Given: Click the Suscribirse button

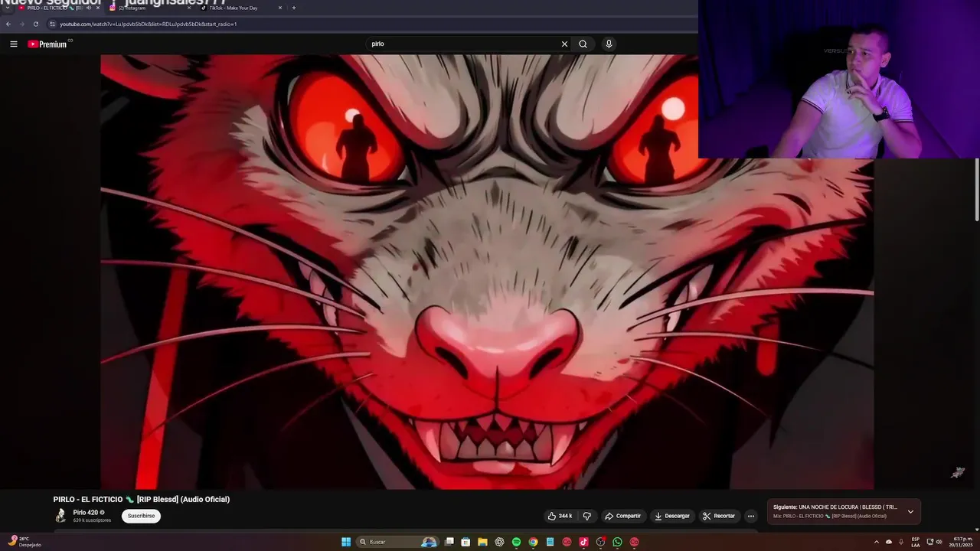Looking at the screenshot, I should [141, 516].
